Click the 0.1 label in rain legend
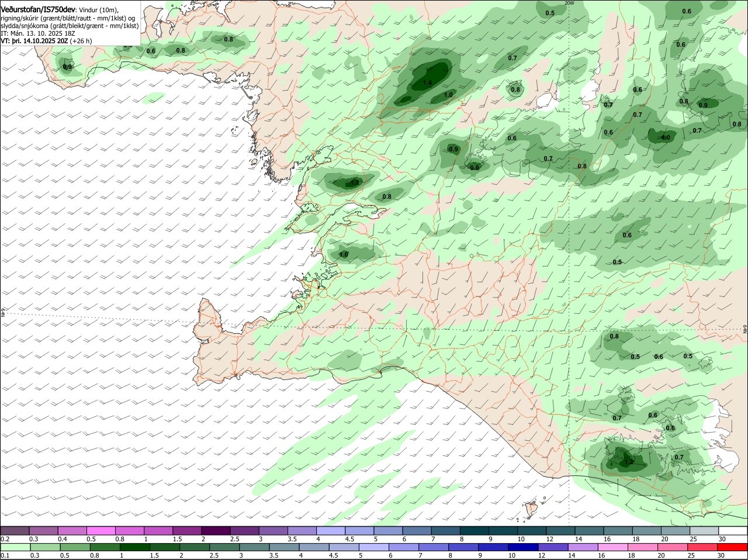The image size is (748, 560). pos(5,555)
